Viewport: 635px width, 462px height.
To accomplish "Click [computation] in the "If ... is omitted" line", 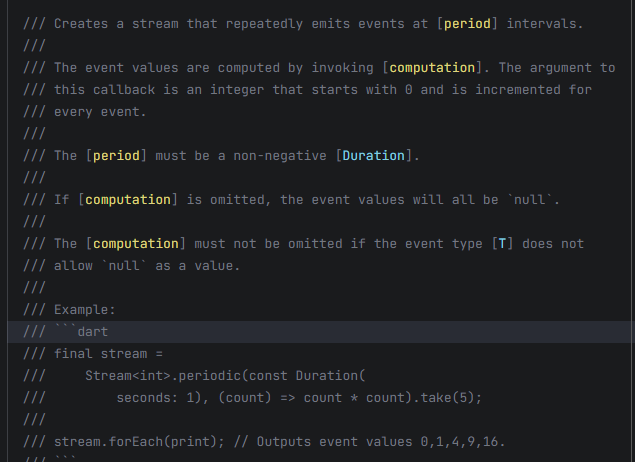I will pos(128,200).
